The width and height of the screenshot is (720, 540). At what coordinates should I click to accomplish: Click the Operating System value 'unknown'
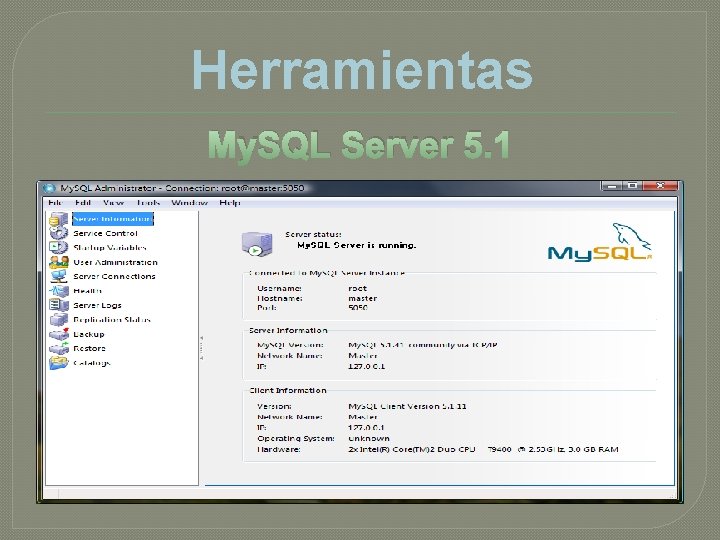pos(369,439)
